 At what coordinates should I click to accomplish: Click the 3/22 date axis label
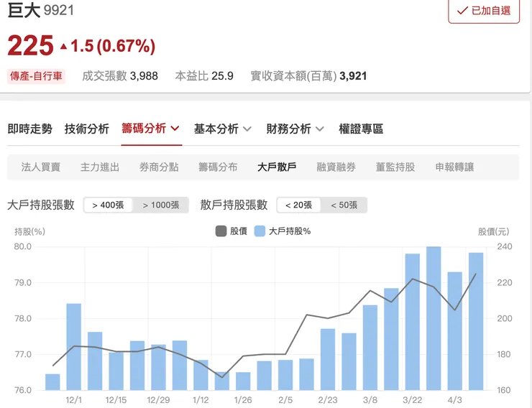[413, 400]
